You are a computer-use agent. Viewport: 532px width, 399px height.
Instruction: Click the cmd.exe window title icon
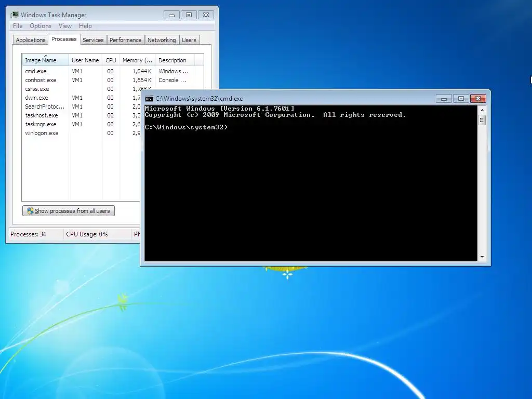tap(149, 99)
